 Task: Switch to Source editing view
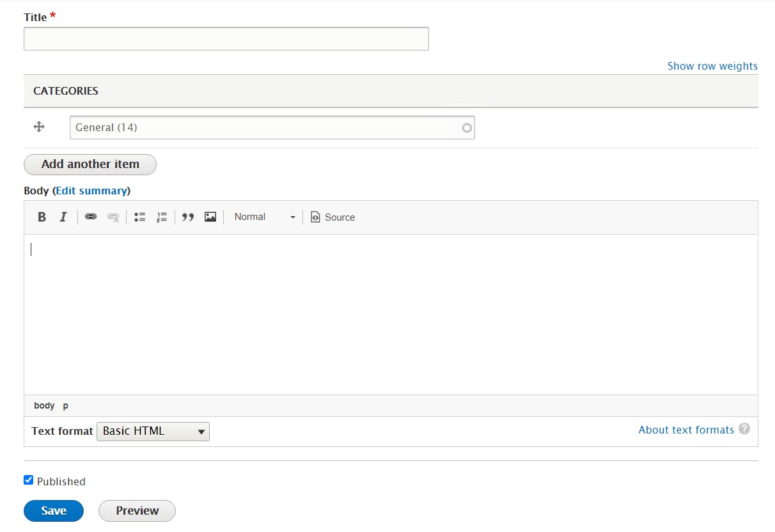333,217
